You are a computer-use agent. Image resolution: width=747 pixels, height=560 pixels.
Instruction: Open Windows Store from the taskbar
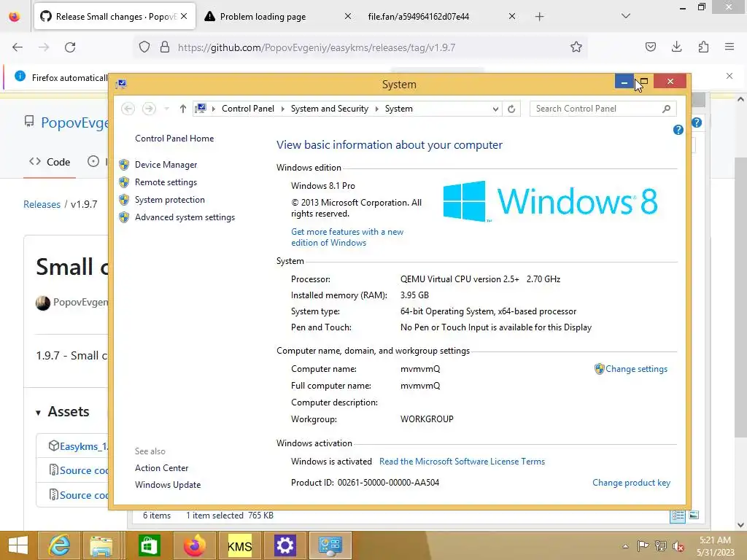click(149, 545)
